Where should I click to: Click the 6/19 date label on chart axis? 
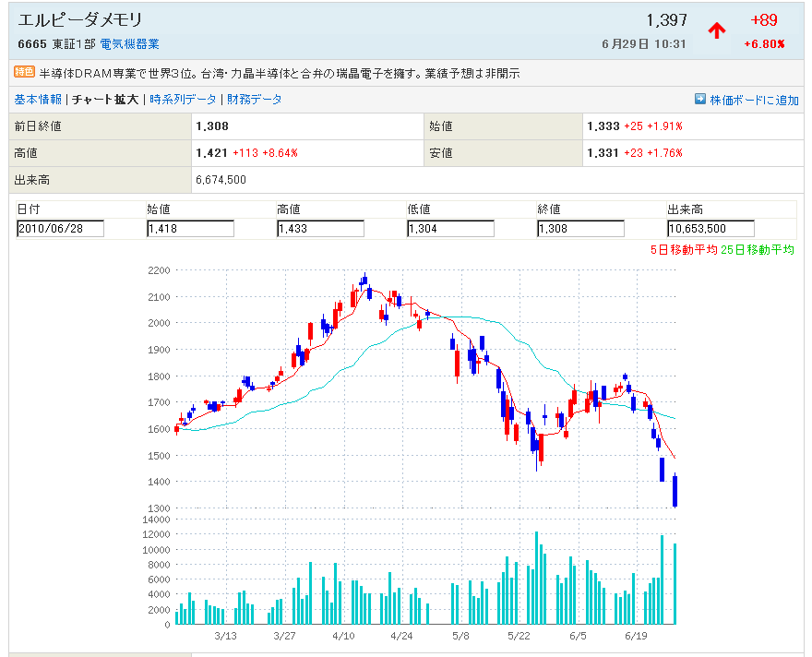coord(636,636)
